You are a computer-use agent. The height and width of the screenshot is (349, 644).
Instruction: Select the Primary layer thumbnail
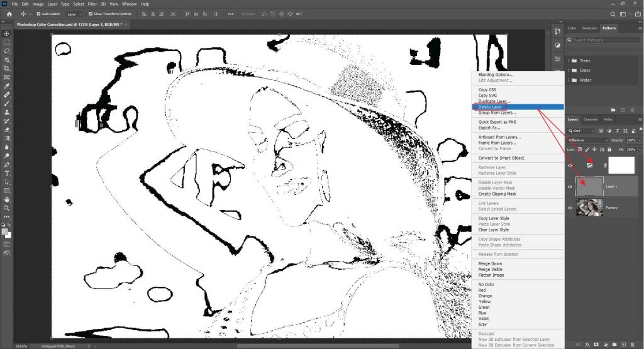[589, 208]
